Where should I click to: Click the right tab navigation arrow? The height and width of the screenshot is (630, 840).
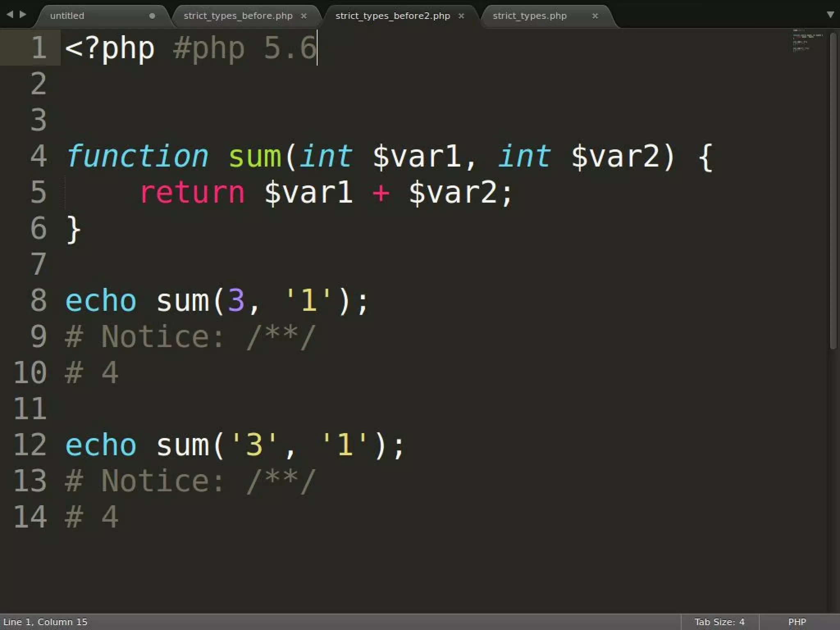[x=23, y=15]
